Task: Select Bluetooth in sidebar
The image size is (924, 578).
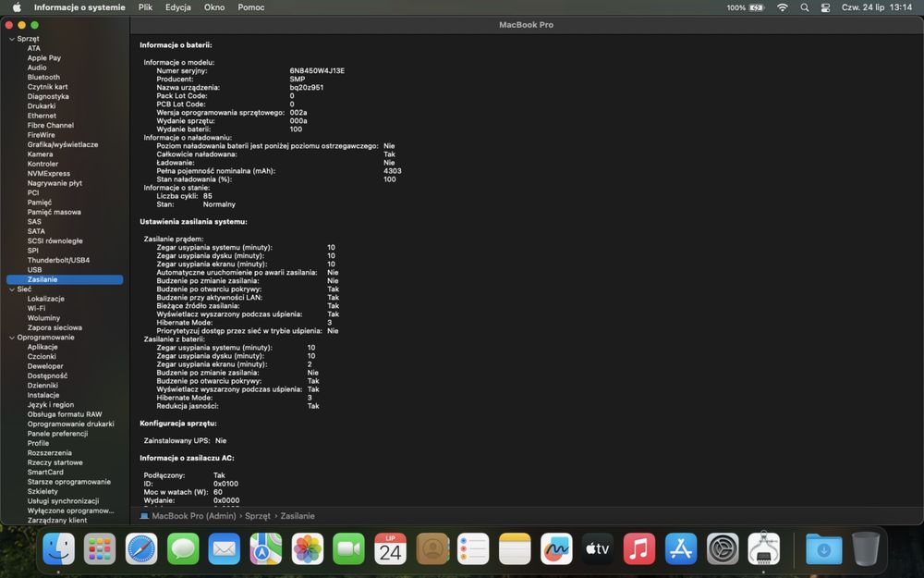Action: (43, 78)
